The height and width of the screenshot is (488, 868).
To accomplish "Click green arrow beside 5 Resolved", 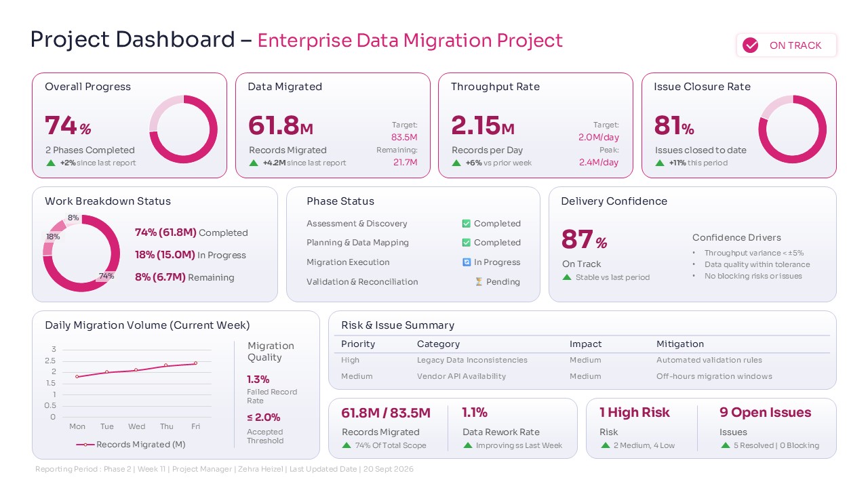I will [725, 445].
